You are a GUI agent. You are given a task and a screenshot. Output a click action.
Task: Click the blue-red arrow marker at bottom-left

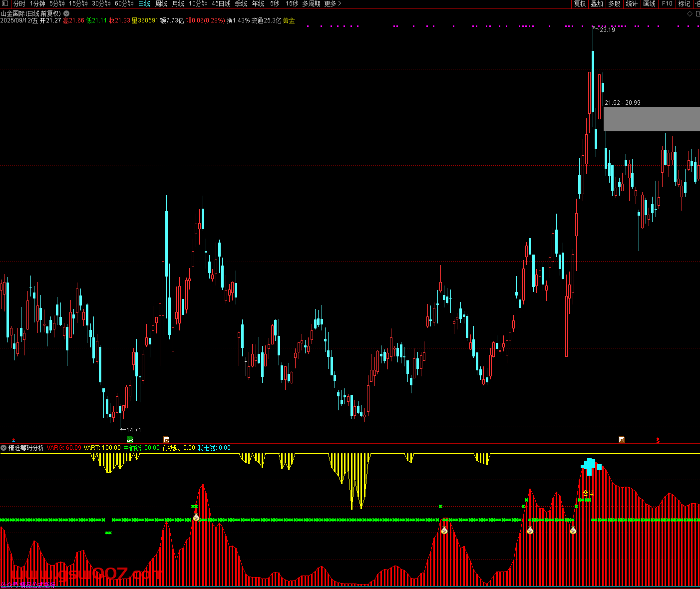[x=13, y=440]
